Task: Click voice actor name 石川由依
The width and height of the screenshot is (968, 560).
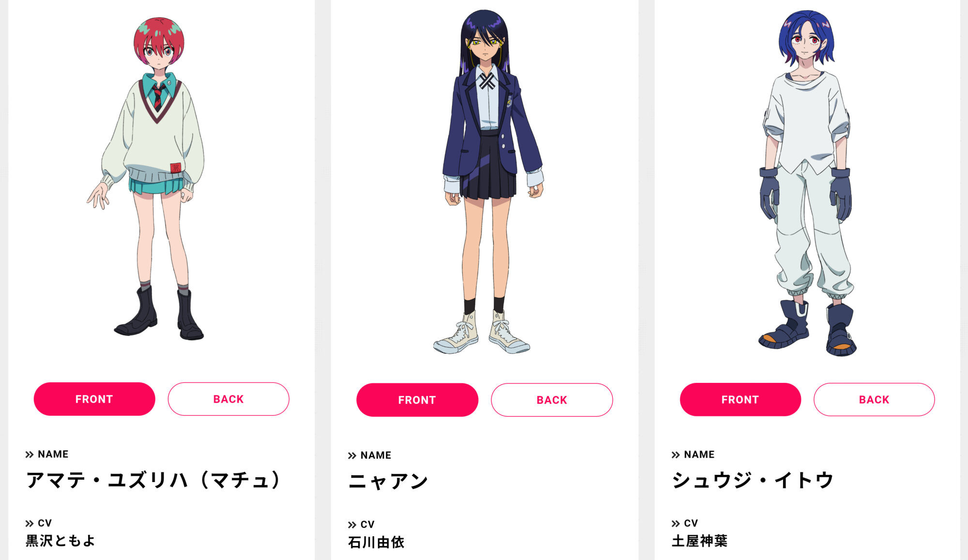Action: click(x=376, y=542)
